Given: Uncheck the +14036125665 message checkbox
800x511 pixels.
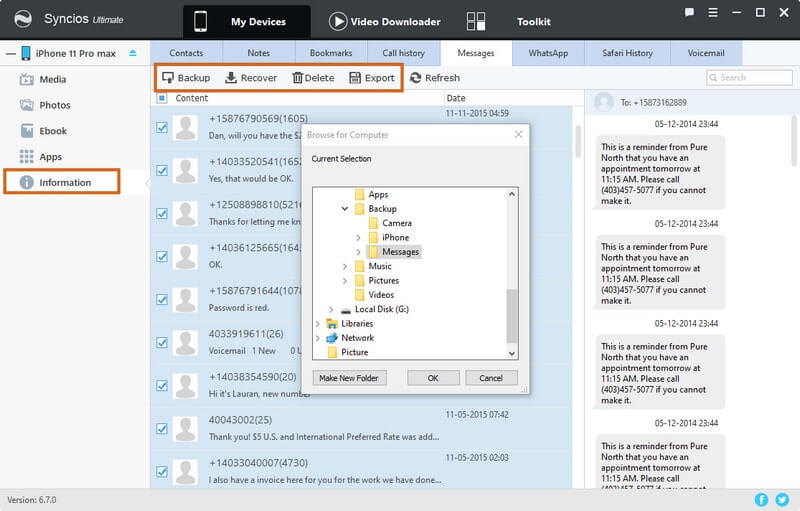Looking at the screenshot, I should (x=162, y=256).
